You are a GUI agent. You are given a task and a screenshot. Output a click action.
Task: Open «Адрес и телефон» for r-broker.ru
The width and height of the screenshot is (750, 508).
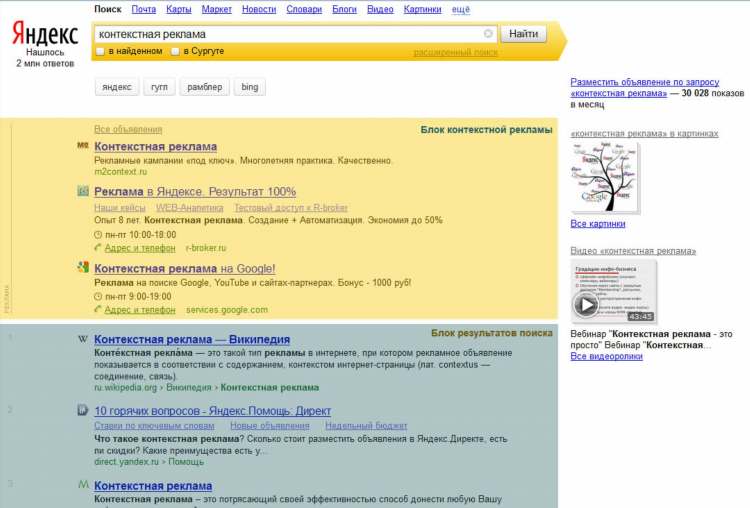tap(140, 248)
